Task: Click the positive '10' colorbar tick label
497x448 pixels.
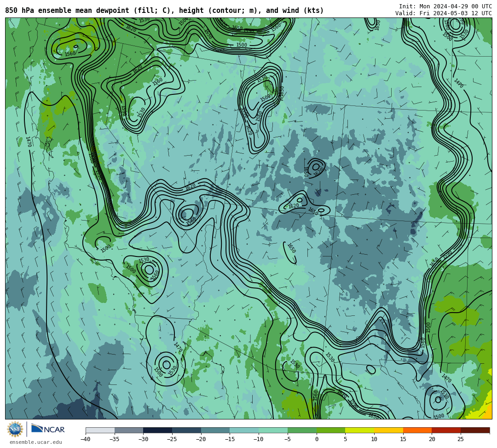Action: pyautogui.click(x=374, y=439)
